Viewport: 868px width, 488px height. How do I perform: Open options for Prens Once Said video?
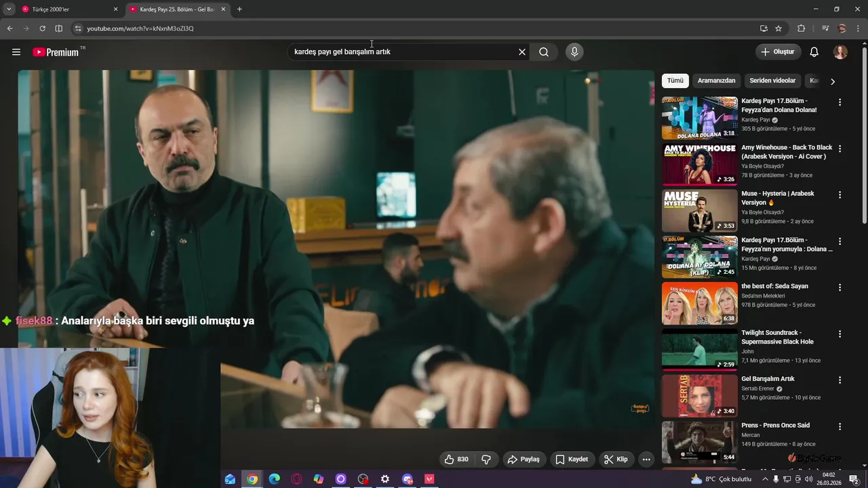click(840, 426)
